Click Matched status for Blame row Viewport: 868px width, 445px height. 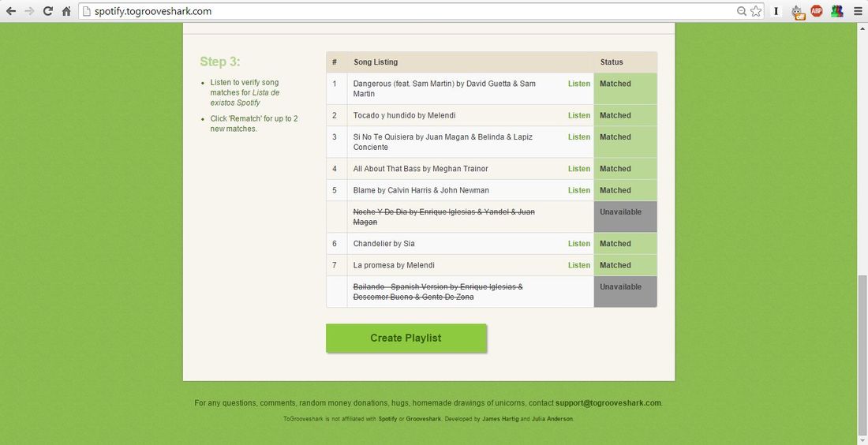point(625,190)
